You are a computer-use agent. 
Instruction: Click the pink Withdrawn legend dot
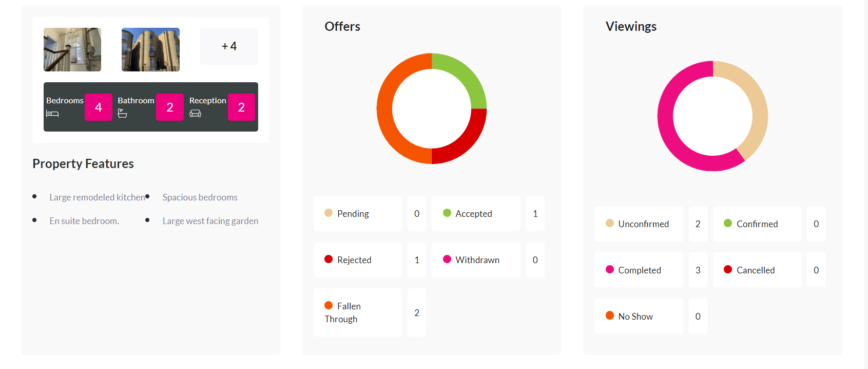(x=447, y=259)
